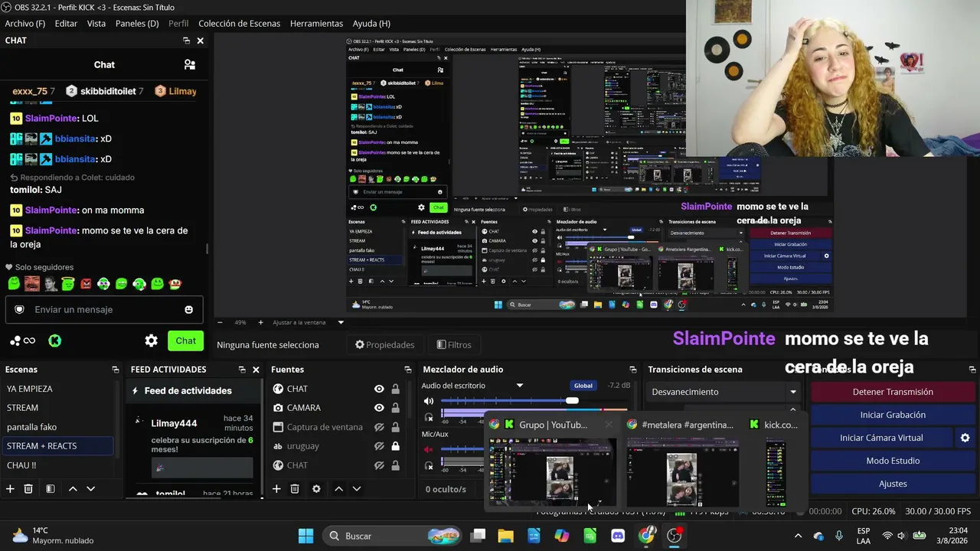Image resolution: width=980 pixels, height=551 pixels.
Task: Open File Explorer from taskbar
Action: click(505, 536)
